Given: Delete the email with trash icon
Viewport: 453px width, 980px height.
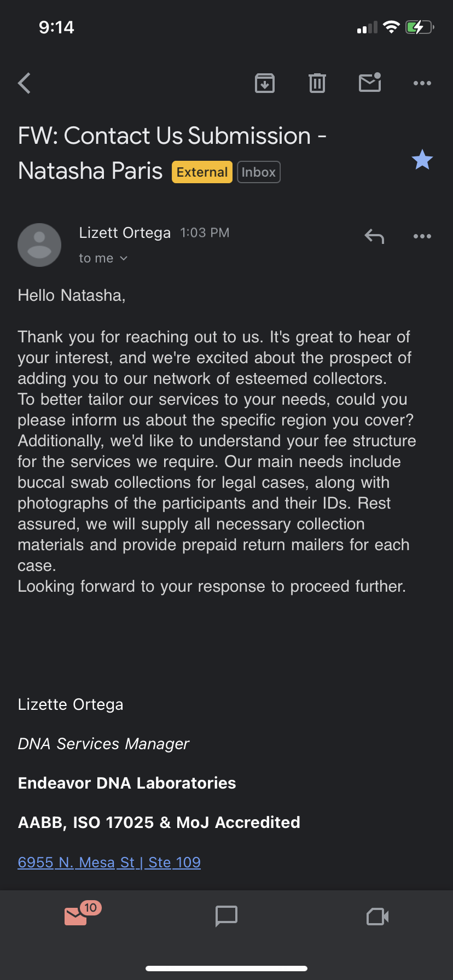Looking at the screenshot, I should (x=317, y=83).
